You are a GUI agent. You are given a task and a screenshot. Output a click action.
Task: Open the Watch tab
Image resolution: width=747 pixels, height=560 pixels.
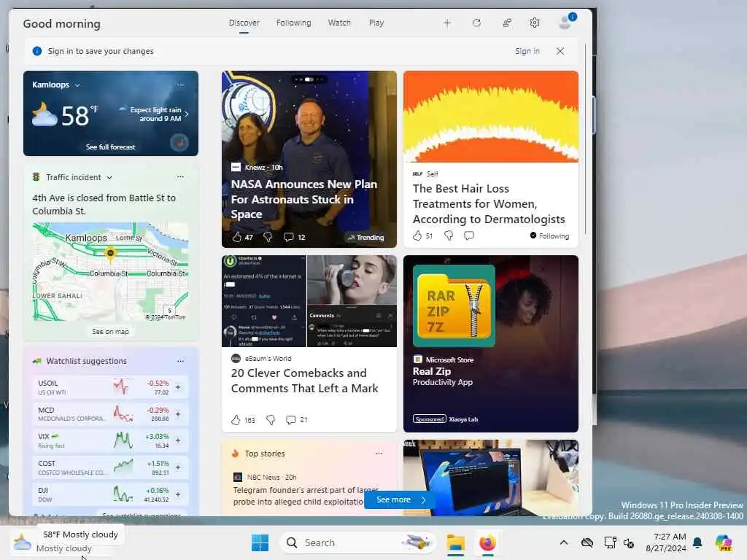coord(339,23)
